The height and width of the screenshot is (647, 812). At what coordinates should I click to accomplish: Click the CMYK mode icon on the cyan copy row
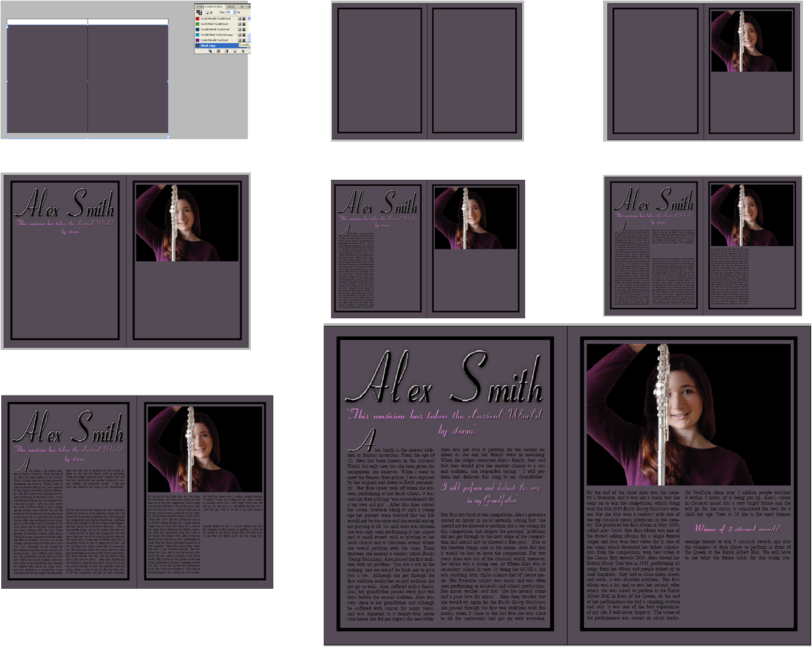[x=244, y=35]
